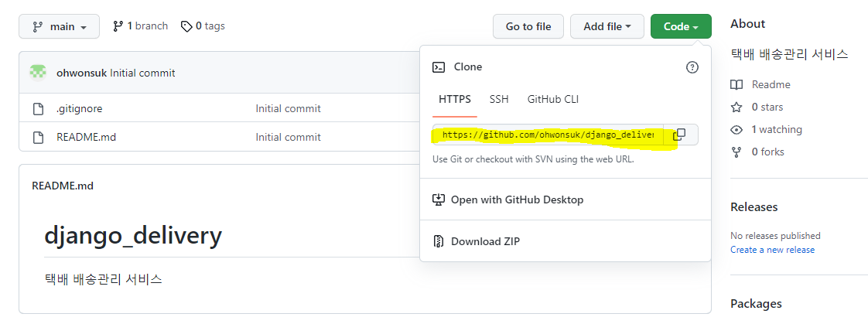Image resolution: width=868 pixels, height=324 pixels.
Task: Open the 0 tags link
Action: click(x=203, y=26)
